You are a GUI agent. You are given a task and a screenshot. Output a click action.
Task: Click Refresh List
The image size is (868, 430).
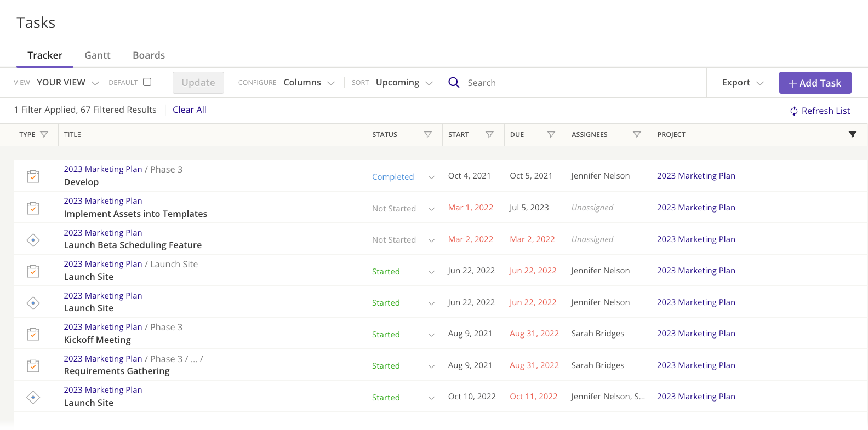point(820,111)
